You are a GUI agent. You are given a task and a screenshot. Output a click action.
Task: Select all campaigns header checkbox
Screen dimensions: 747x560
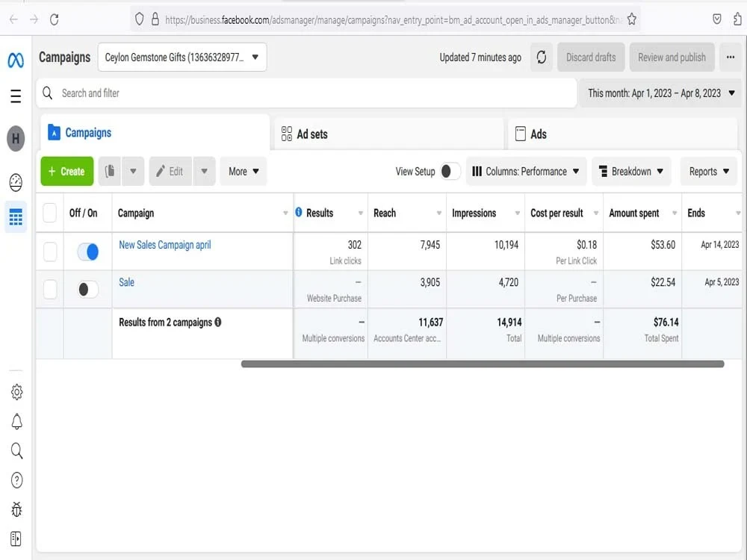point(50,213)
